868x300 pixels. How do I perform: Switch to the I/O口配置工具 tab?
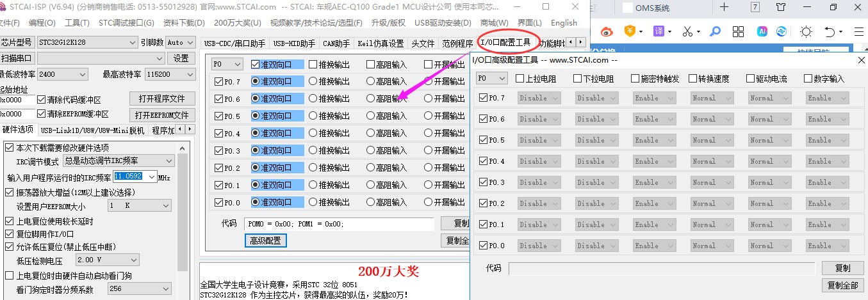click(505, 43)
